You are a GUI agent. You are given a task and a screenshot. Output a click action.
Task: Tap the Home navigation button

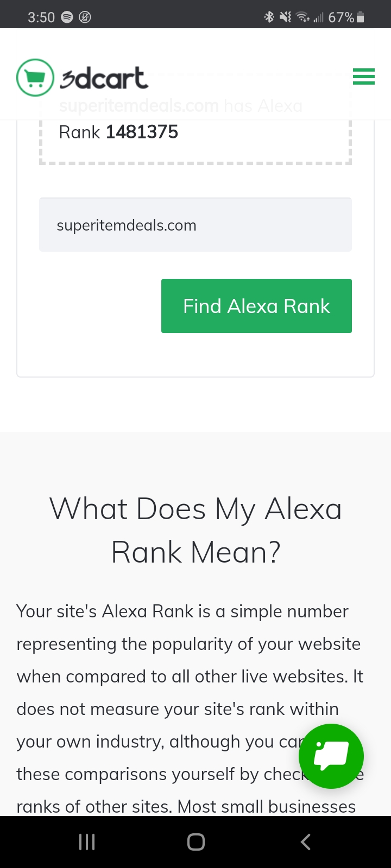(x=195, y=841)
